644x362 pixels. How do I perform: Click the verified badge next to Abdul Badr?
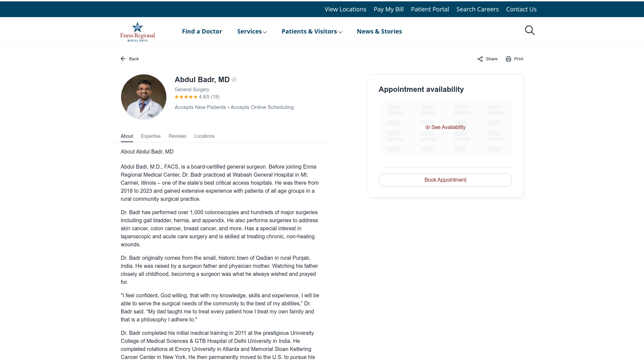234,80
